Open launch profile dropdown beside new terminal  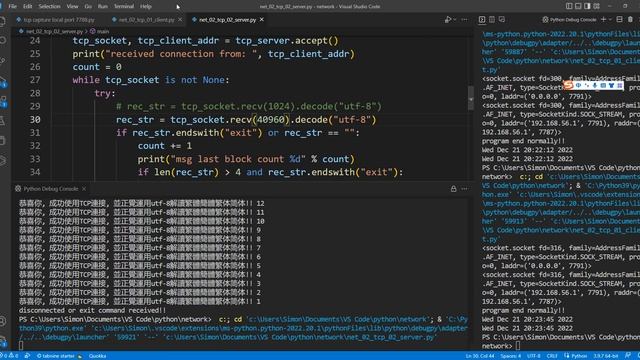pyautogui.click(x=611, y=20)
